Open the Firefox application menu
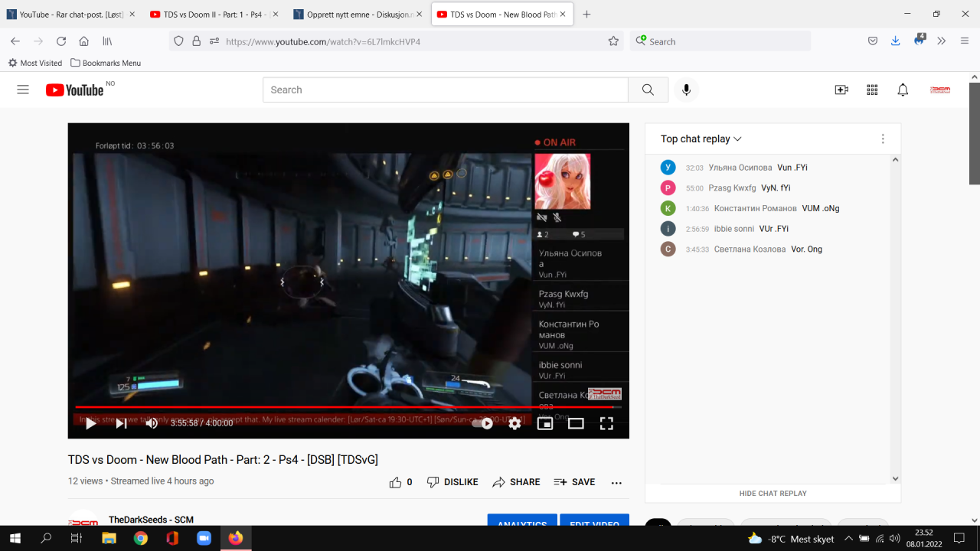 (x=965, y=41)
